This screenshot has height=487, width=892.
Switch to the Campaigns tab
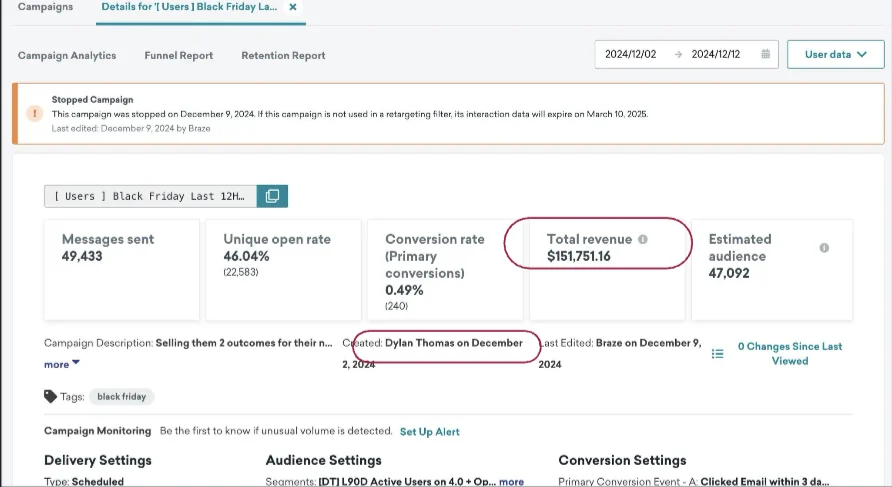tap(46, 7)
